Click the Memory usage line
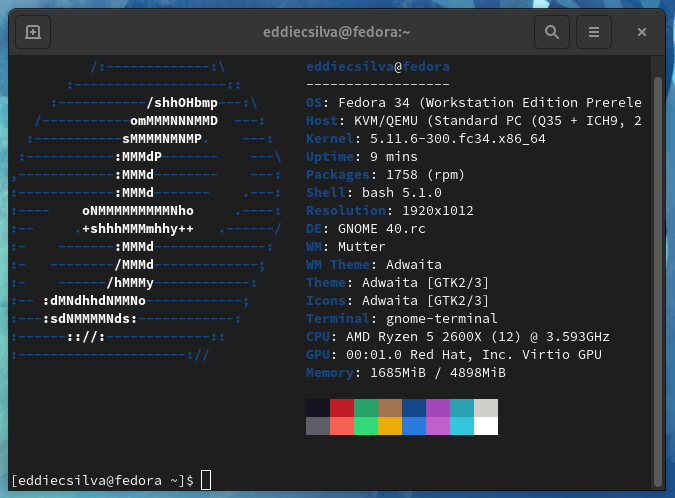This screenshot has height=498, width=675. tap(405, 373)
